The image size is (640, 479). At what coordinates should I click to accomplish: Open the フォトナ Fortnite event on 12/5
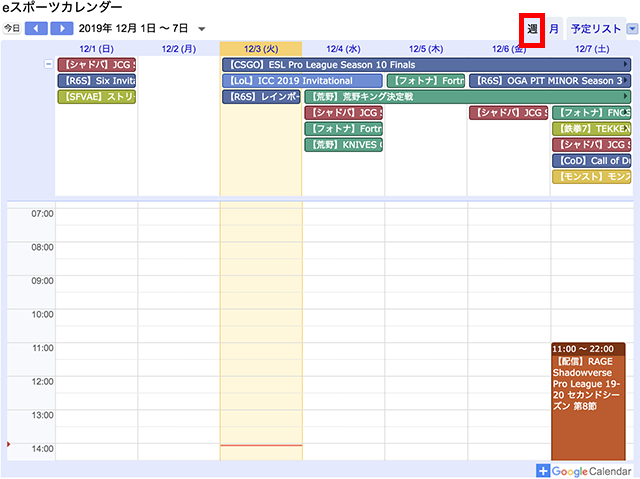426,81
